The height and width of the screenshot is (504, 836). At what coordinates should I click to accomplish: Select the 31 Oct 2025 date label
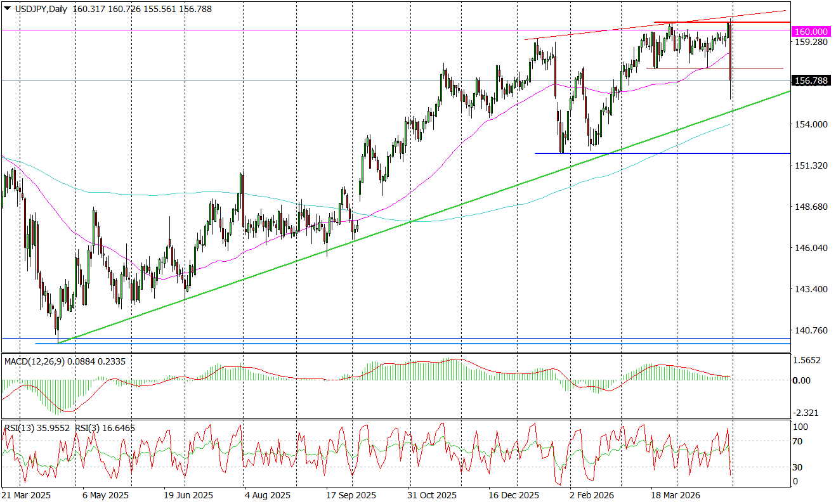pos(432,494)
